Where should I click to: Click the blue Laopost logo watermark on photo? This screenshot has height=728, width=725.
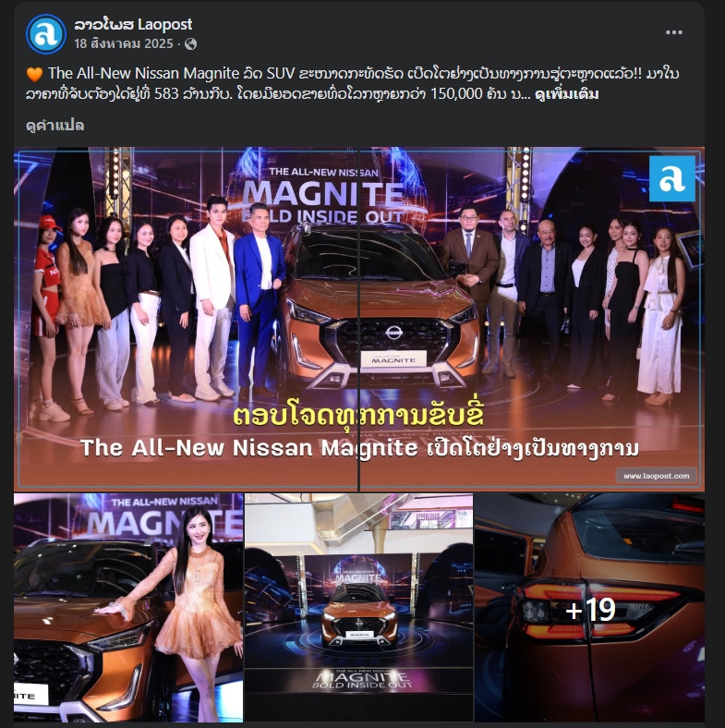tap(671, 178)
